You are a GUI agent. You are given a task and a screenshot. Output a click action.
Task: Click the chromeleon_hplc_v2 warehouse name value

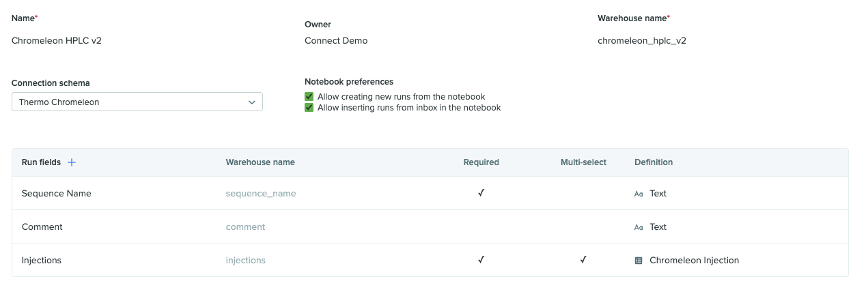[642, 40]
